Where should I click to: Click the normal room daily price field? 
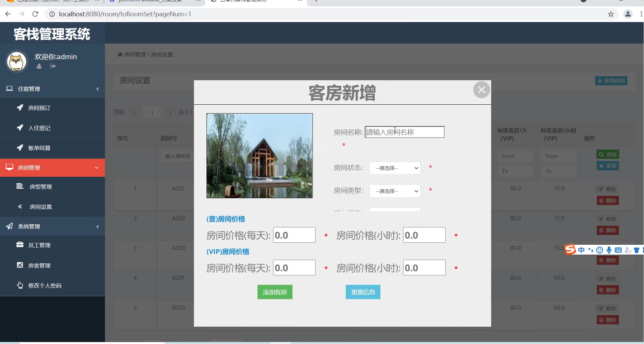click(x=294, y=235)
